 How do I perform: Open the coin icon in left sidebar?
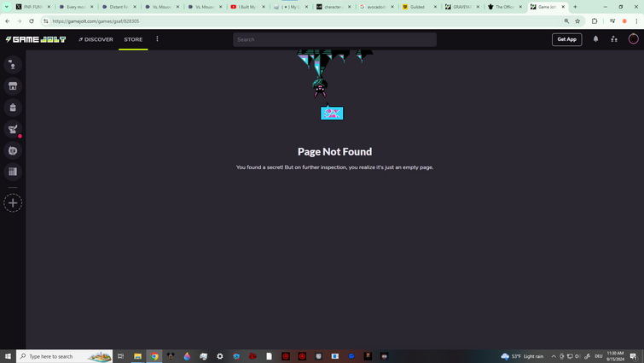(13, 150)
